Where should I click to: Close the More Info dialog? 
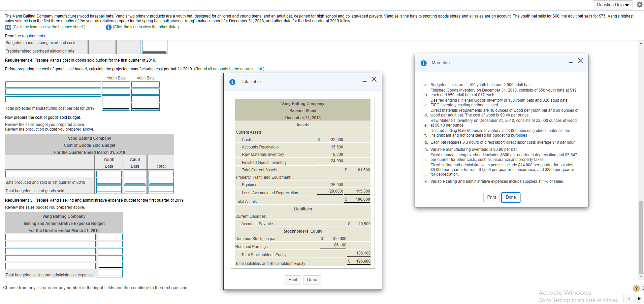(x=580, y=61)
